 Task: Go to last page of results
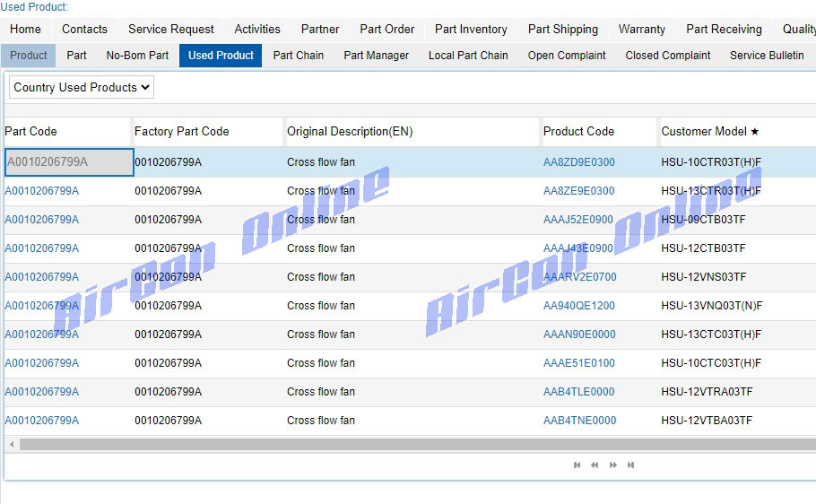630,465
